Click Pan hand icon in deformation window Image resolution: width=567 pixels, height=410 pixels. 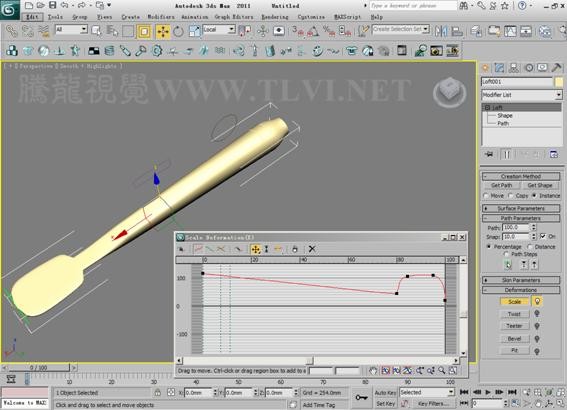[373, 371]
